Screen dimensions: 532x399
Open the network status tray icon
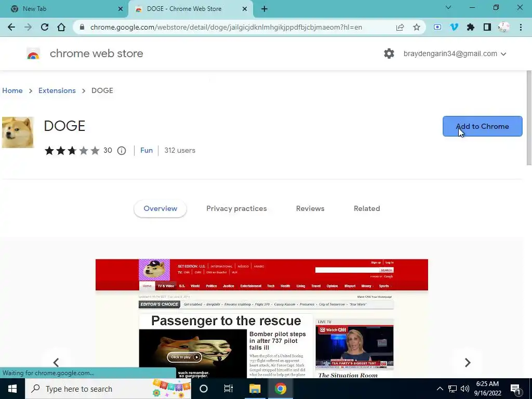pyautogui.click(x=453, y=389)
